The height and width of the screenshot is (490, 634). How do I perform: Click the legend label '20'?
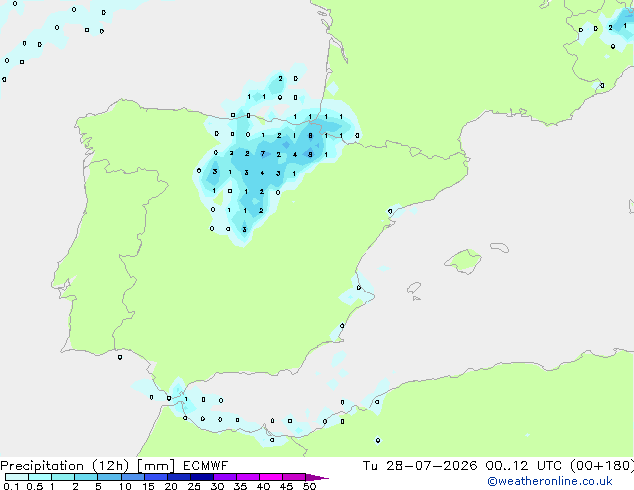[x=171, y=486]
